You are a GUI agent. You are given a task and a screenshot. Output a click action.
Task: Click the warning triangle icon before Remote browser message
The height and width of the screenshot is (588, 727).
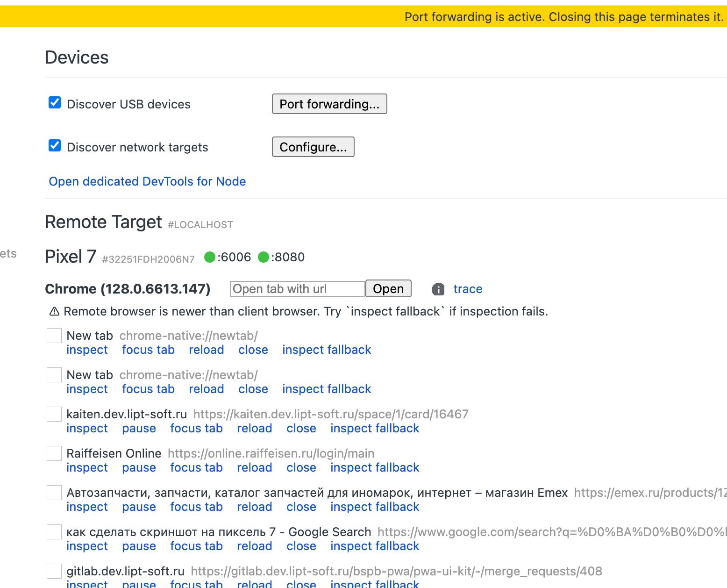(x=54, y=311)
